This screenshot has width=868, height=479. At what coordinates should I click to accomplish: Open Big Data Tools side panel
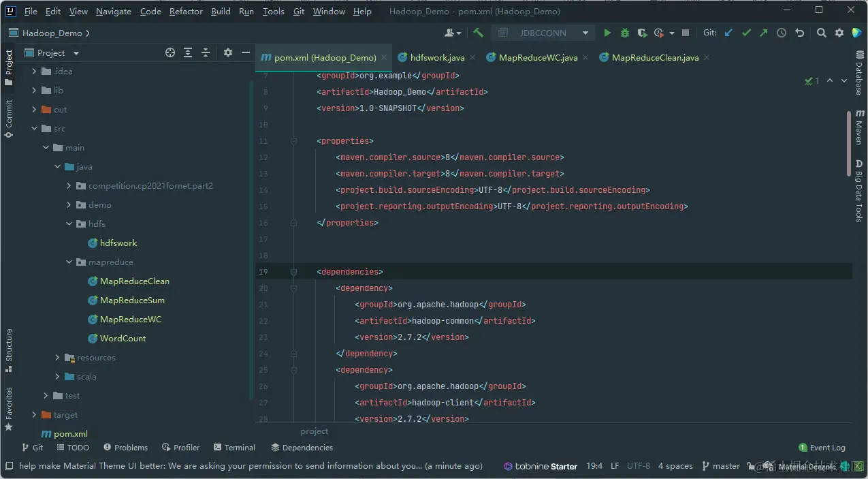[859, 191]
